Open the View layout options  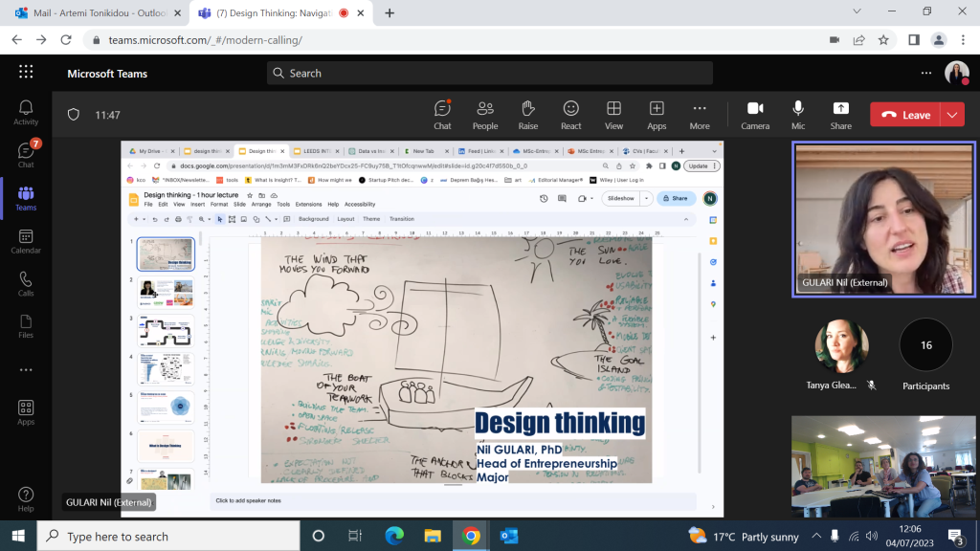click(613, 115)
